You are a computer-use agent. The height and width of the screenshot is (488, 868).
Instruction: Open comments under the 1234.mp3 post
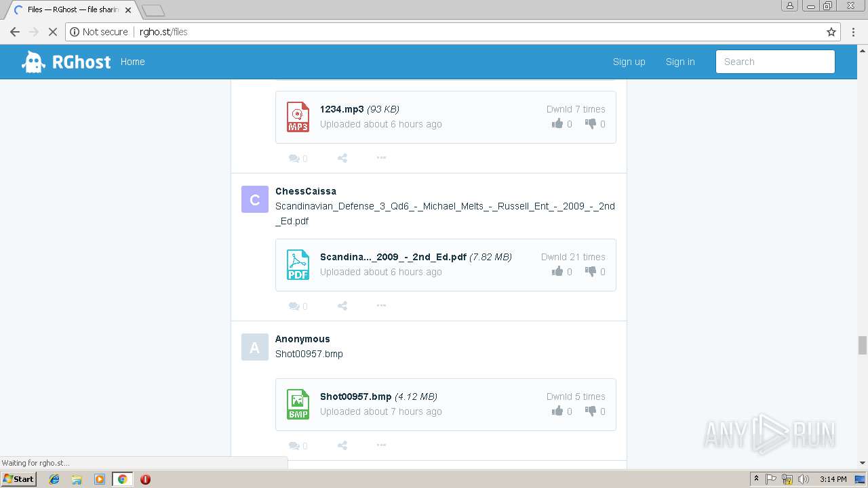point(298,158)
